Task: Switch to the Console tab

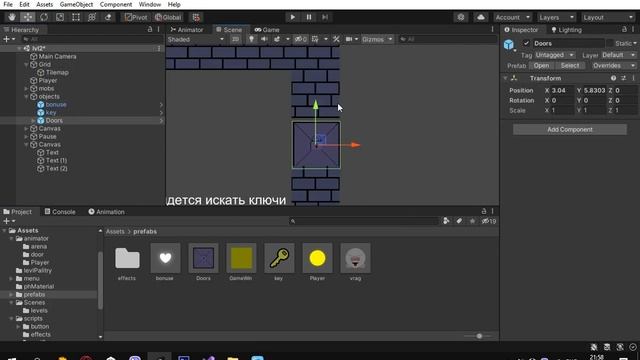Action: 60,211
